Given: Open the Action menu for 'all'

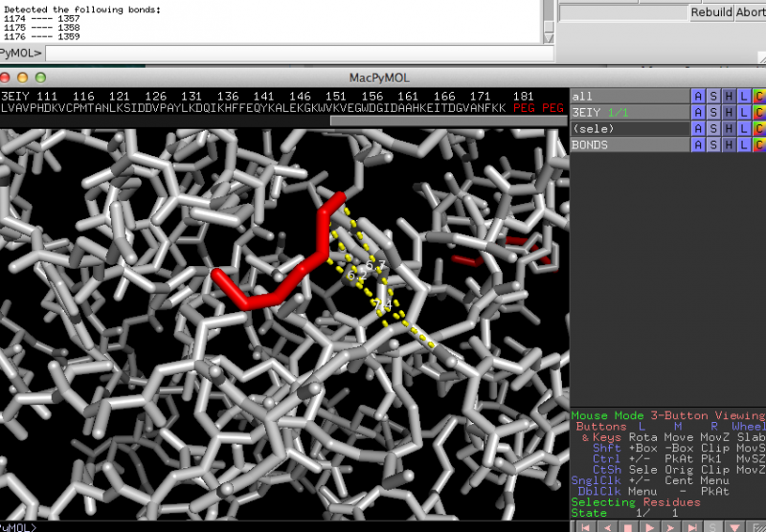Looking at the screenshot, I should pos(698,97).
